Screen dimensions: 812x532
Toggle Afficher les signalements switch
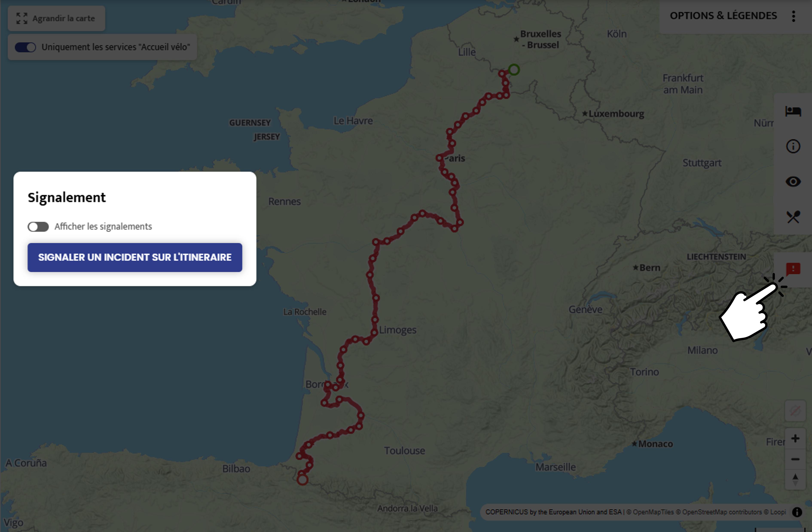pos(38,227)
